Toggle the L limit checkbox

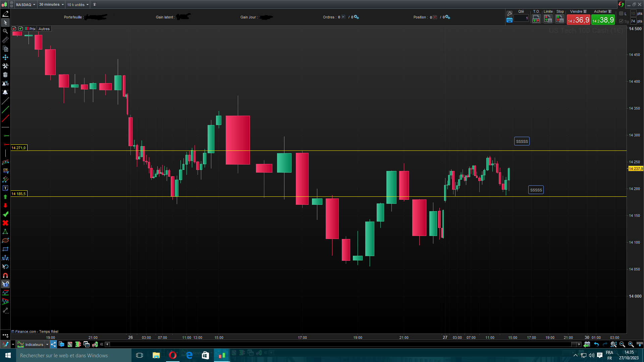click(x=621, y=13)
